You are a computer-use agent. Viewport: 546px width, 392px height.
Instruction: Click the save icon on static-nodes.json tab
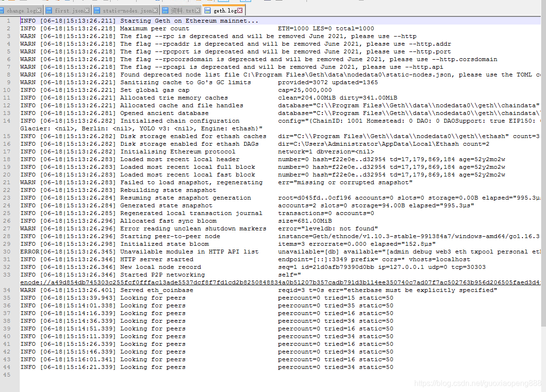(97, 11)
